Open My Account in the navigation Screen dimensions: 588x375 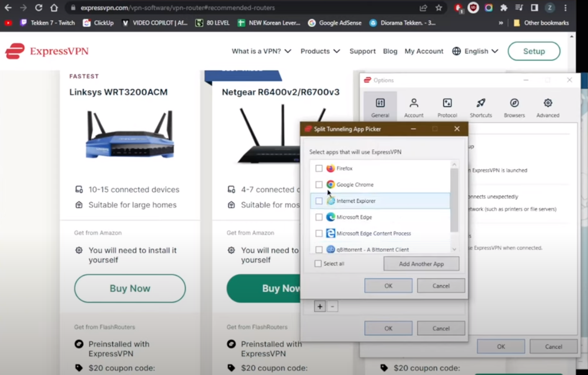[x=424, y=51]
